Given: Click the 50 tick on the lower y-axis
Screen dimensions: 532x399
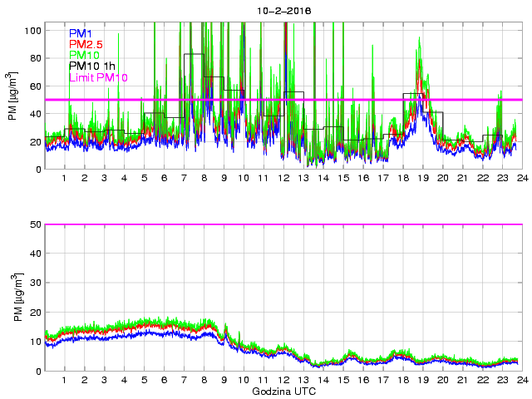Looking at the screenshot, I should click(x=35, y=224).
